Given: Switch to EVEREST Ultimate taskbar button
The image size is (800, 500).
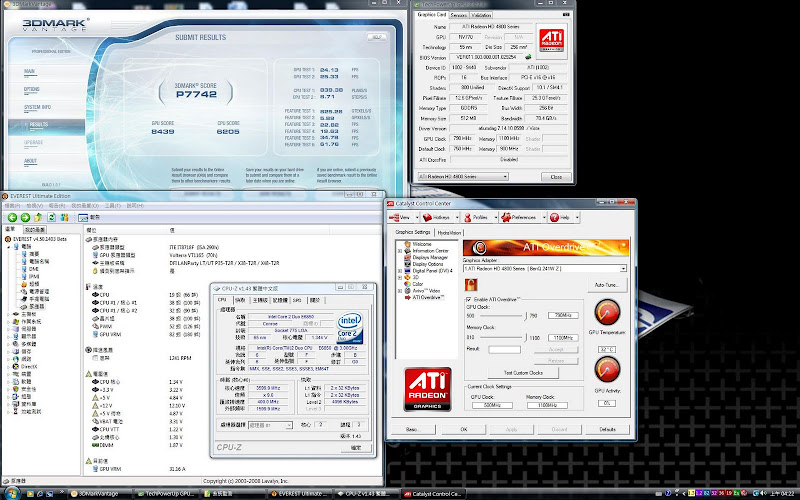Looking at the screenshot, I should pyautogui.click(x=299, y=493).
